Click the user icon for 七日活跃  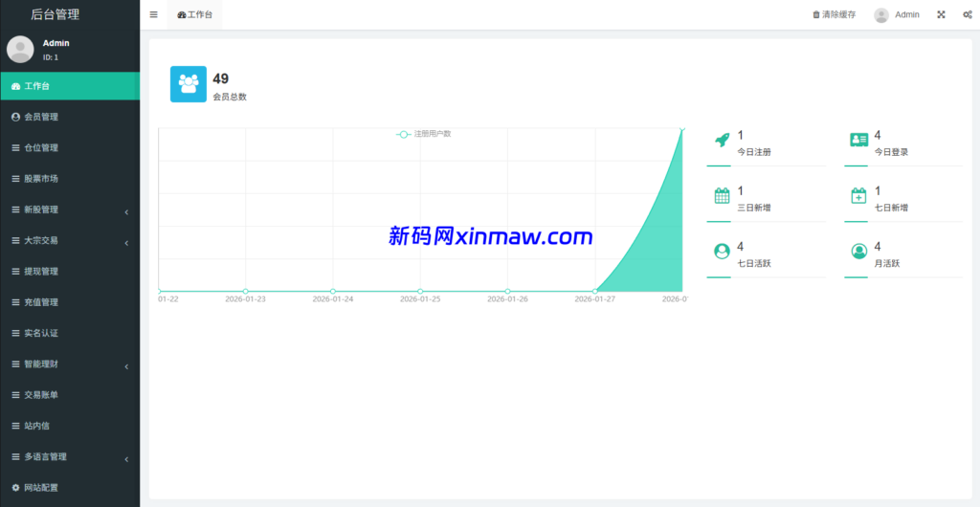[x=722, y=251]
